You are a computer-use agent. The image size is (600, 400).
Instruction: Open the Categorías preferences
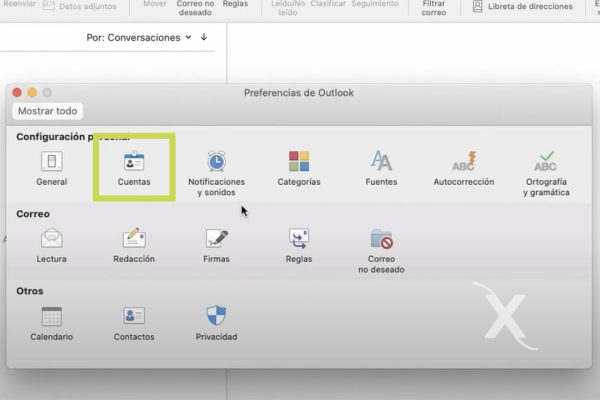299,168
